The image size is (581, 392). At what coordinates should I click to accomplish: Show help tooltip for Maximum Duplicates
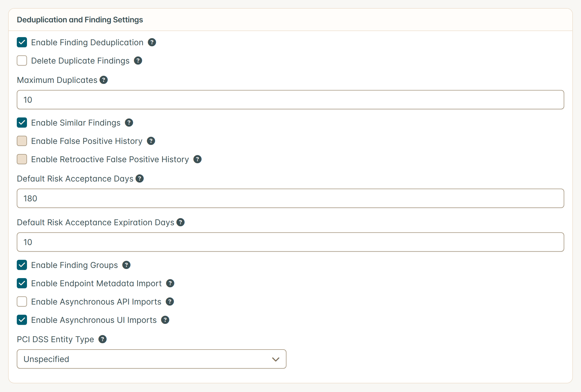[x=104, y=80]
